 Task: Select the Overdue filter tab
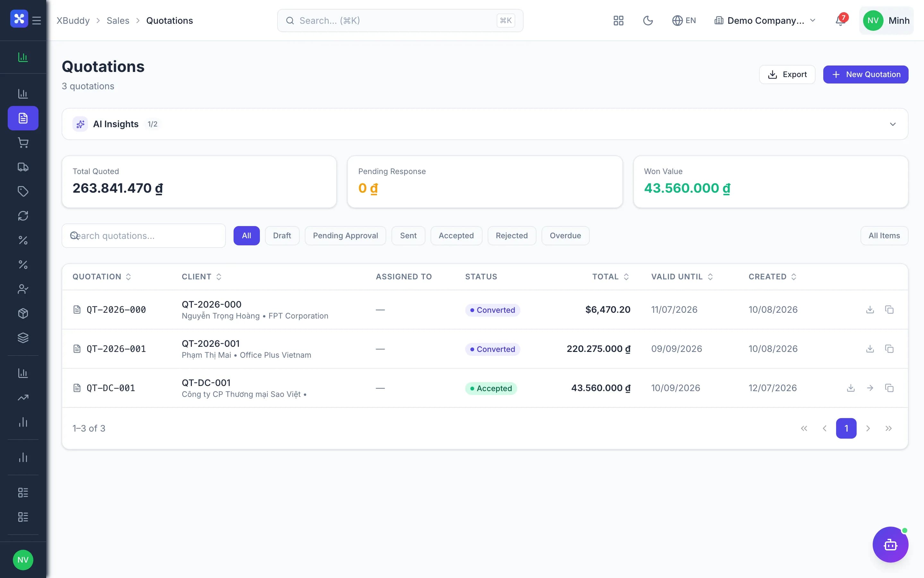[x=565, y=235]
